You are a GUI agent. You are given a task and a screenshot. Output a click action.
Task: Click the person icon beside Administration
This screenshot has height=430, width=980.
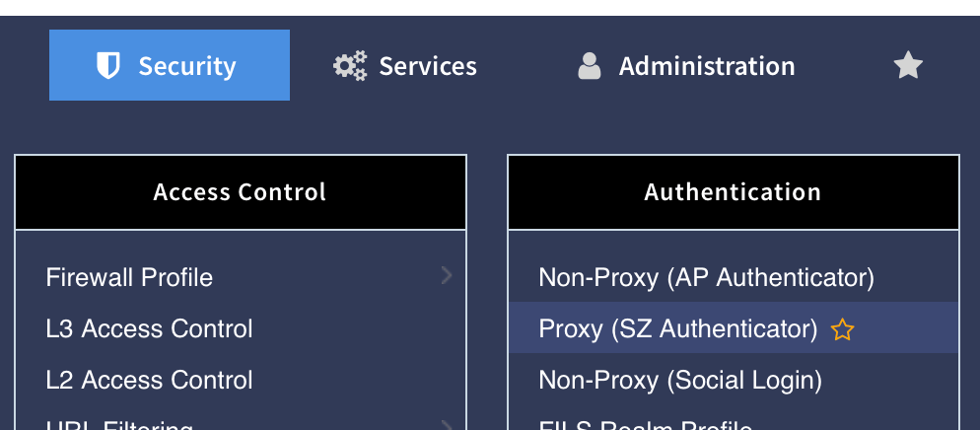click(x=590, y=66)
